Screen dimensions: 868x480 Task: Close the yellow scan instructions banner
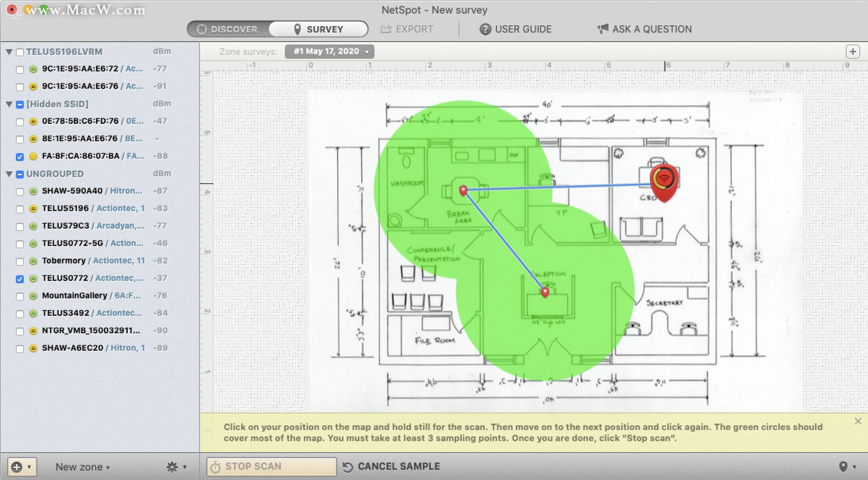(858, 421)
